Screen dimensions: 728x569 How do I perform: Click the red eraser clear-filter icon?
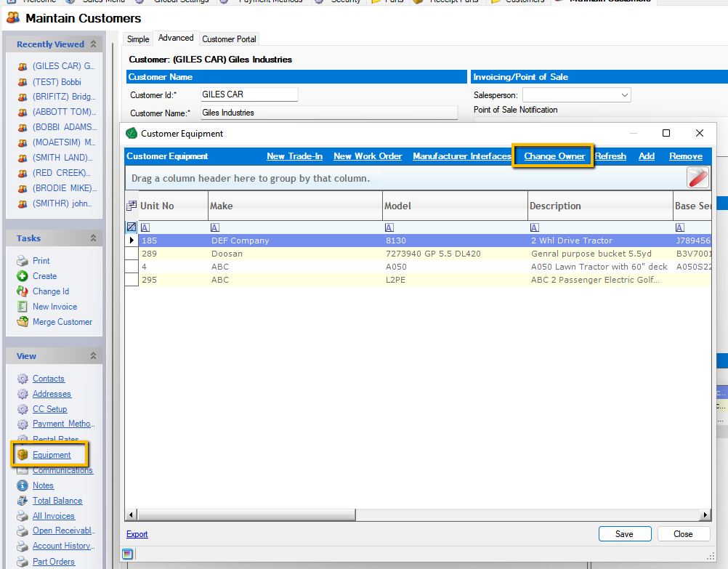coord(697,177)
